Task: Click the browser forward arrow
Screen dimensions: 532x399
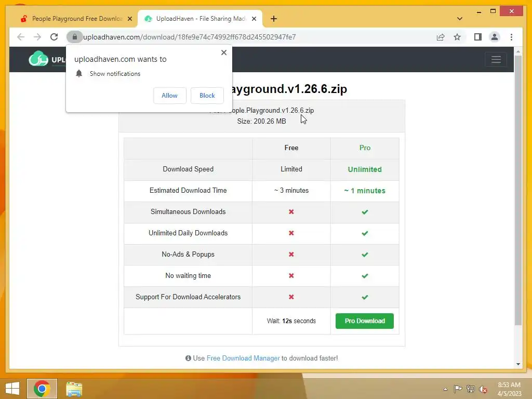Action: pyautogui.click(x=37, y=37)
